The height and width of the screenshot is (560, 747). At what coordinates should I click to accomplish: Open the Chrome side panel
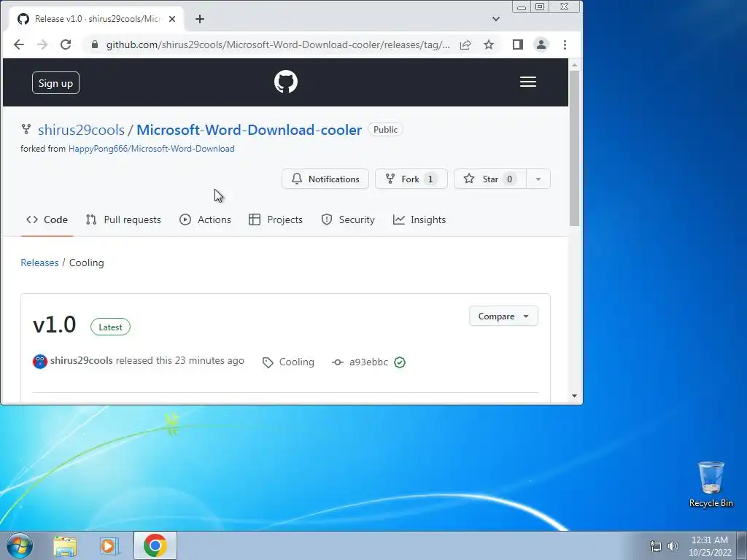518,44
